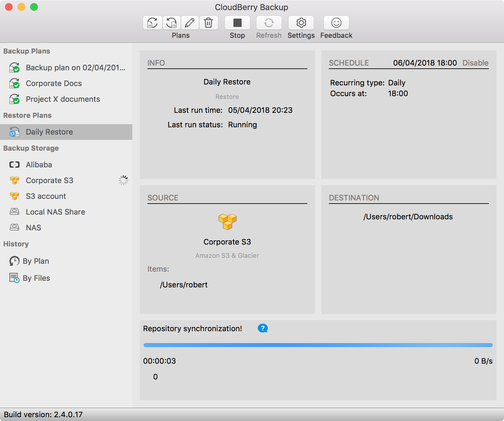
Task: Click the Backup plan on 02/04 icon
Action: [x=14, y=67]
